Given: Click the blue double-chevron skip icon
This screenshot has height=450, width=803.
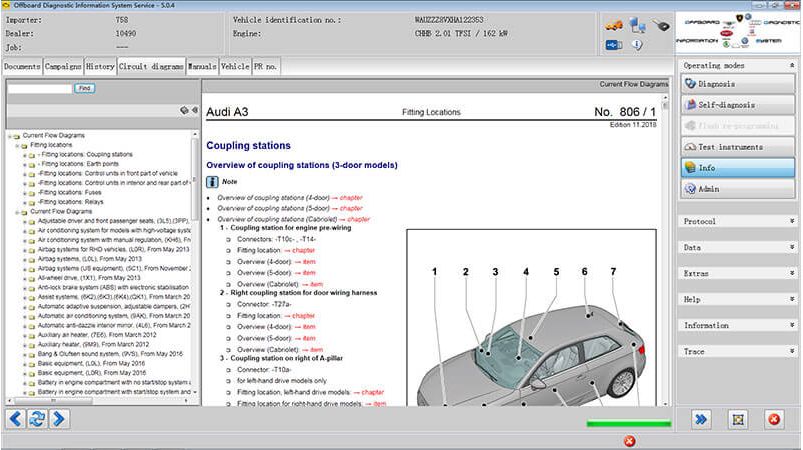Looking at the screenshot, I should coord(701,420).
